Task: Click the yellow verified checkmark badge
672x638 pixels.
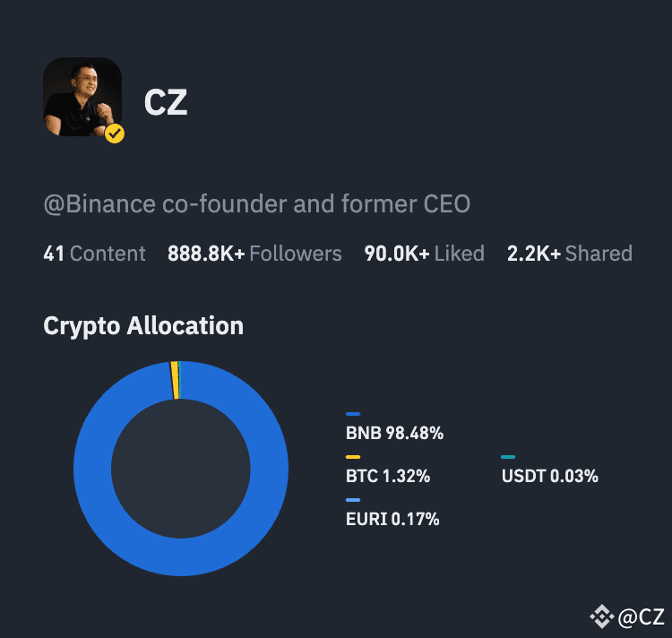Action: 115,134
